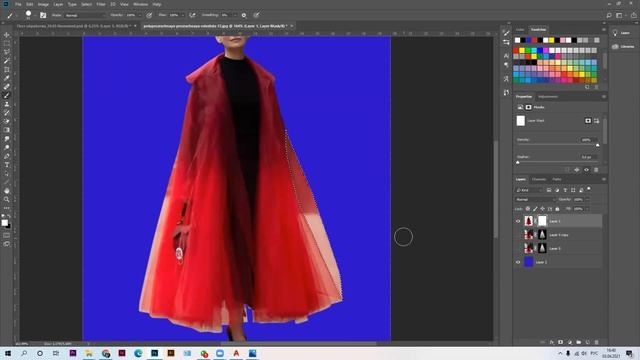640x360 pixels.
Task: Select the Crop tool
Action: [7, 70]
